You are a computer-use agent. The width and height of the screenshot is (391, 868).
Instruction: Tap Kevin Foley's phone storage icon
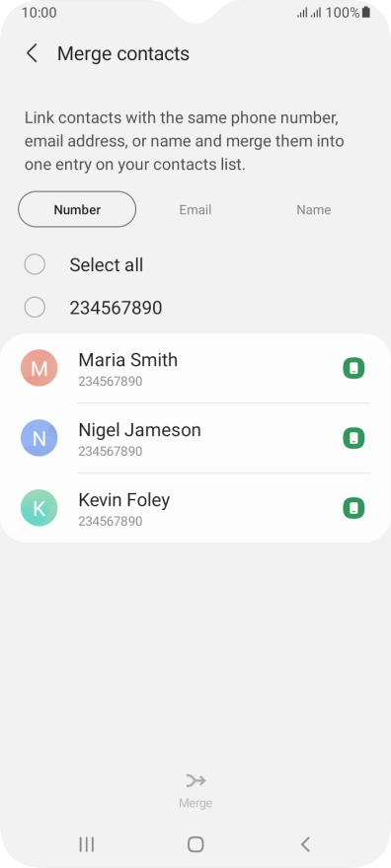point(353,508)
